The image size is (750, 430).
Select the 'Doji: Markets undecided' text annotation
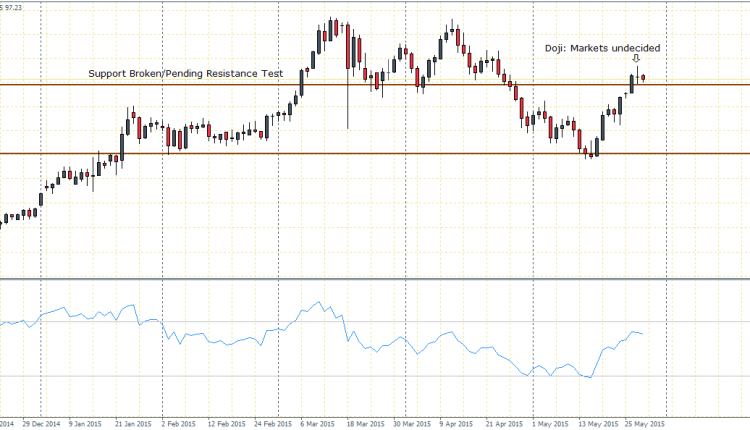coord(602,47)
